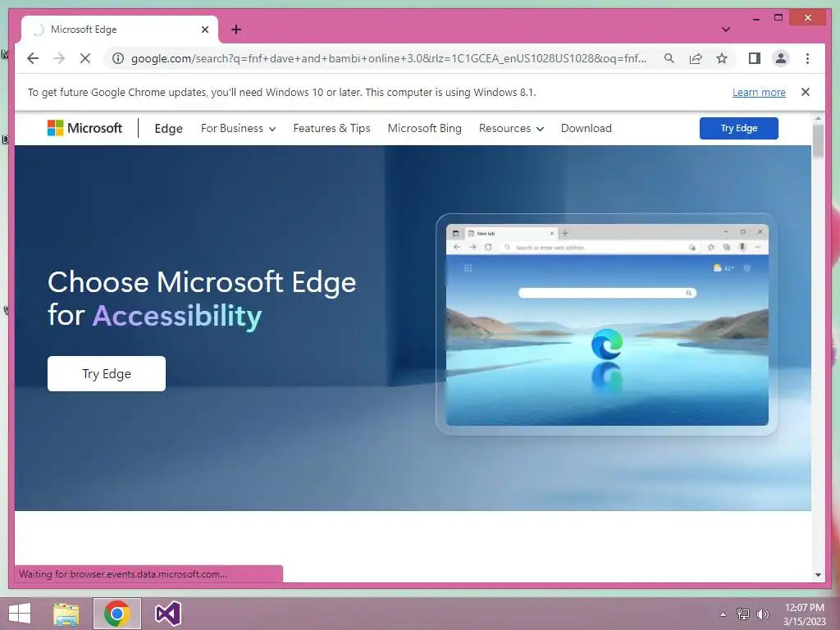Click the Edge browser preview image

click(607, 325)
